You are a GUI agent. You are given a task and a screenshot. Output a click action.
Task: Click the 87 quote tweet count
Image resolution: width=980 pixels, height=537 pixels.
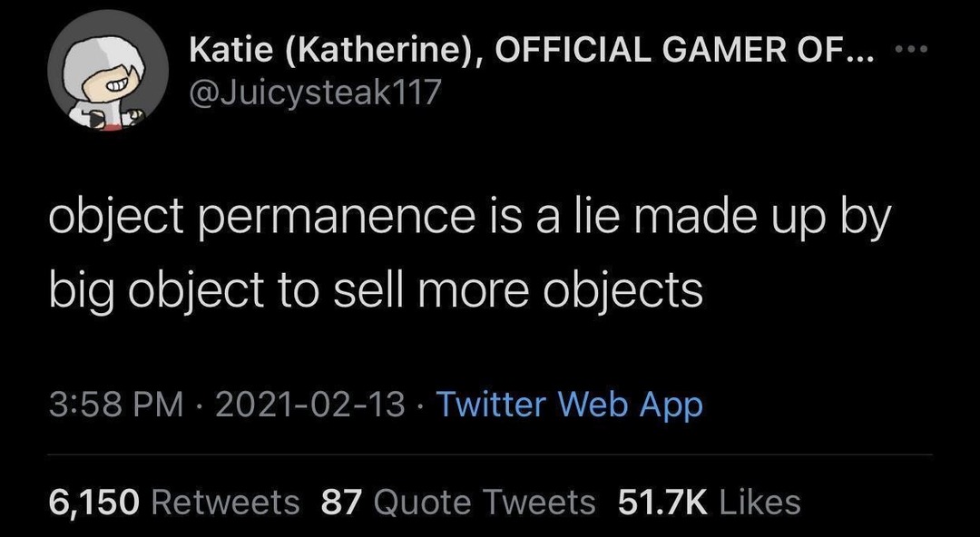tap(341, 501)
